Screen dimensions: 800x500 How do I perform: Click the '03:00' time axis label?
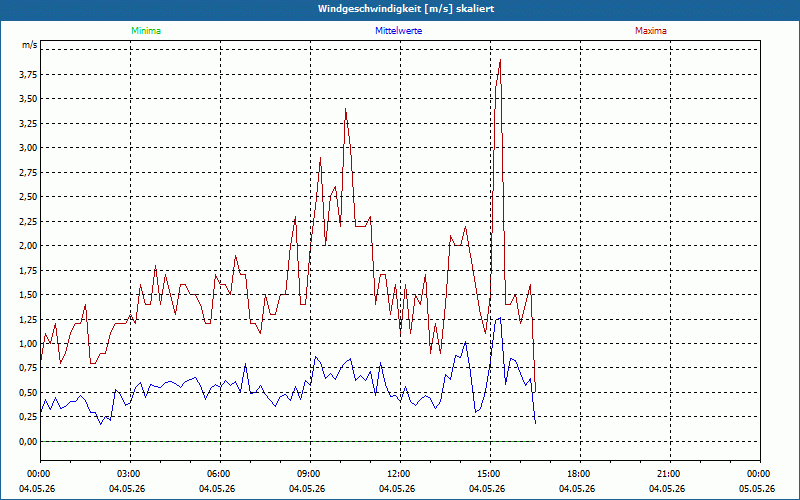click(x=131, y=474)
